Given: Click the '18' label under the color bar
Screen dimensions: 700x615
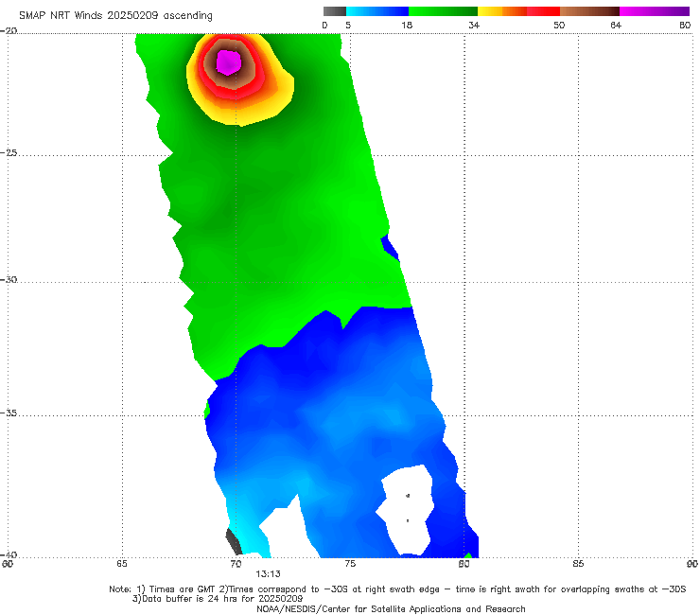Looking at the screenshot, I should click(407, 25).
